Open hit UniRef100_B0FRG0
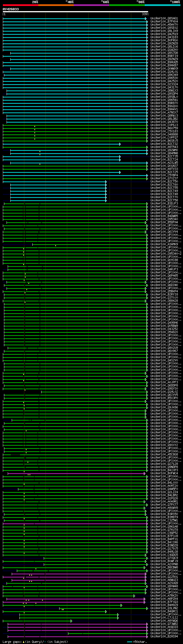Image resolution: width=183 pixels, height=644 pixels. (x=164, y=40)
